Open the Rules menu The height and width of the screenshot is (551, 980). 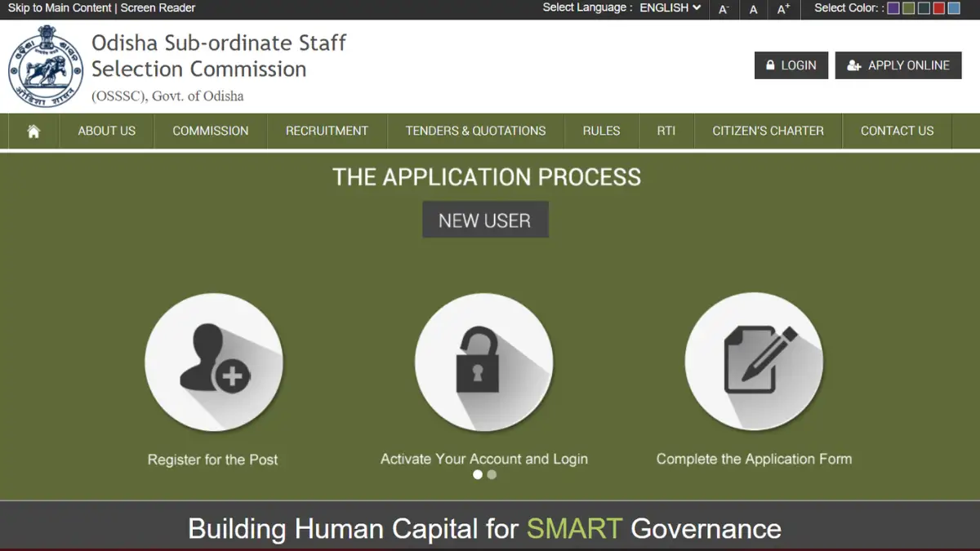(602, 131)
